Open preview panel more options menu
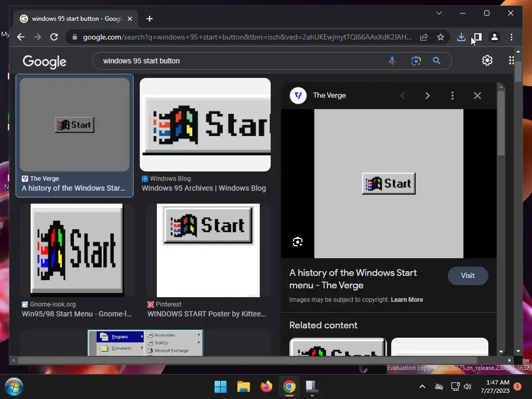This screenshot has height=399, width=532. point(453,96)
